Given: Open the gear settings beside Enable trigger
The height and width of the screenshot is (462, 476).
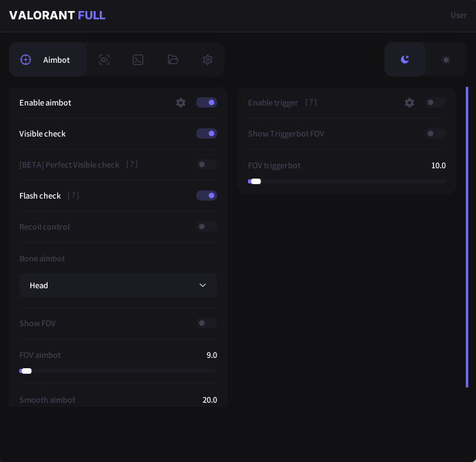Looking at the screenshot, I should tap(409, 103).
